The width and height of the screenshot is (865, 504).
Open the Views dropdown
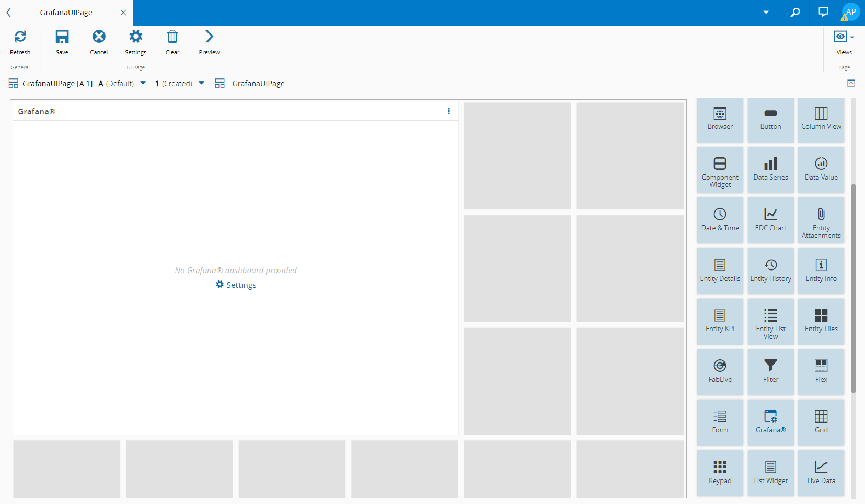[844, 42]
